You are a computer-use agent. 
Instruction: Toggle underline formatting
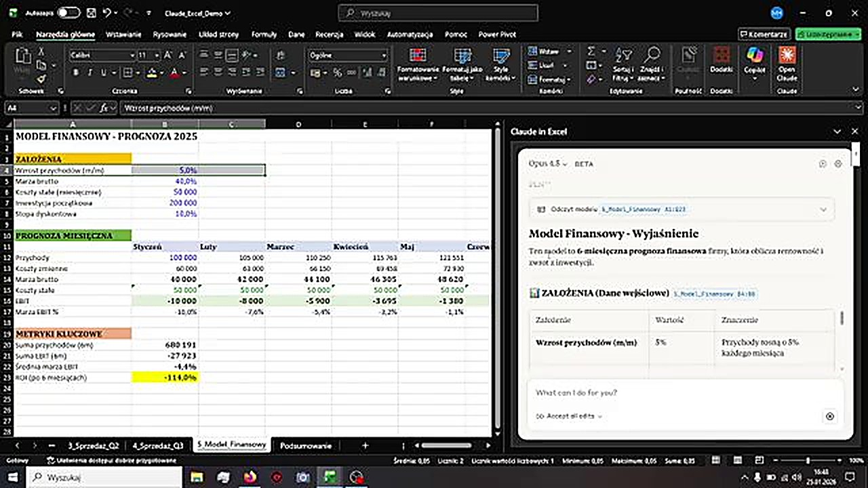[102, 73]
